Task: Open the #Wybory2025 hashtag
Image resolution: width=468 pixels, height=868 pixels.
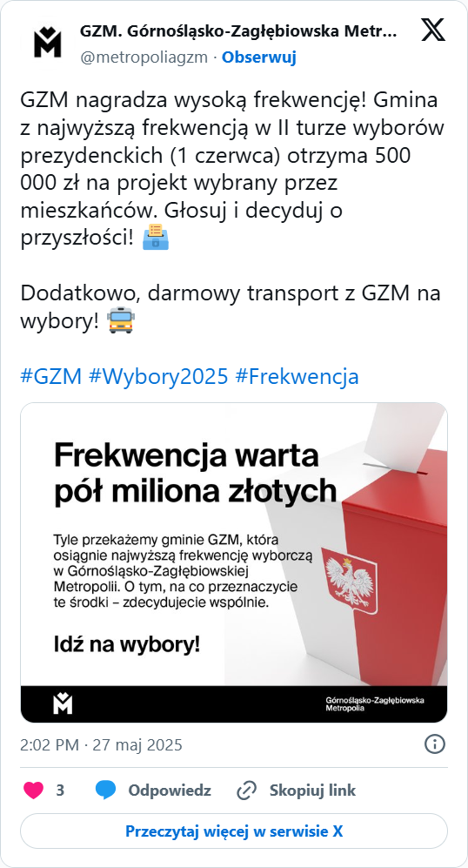Action: (158, 376)
